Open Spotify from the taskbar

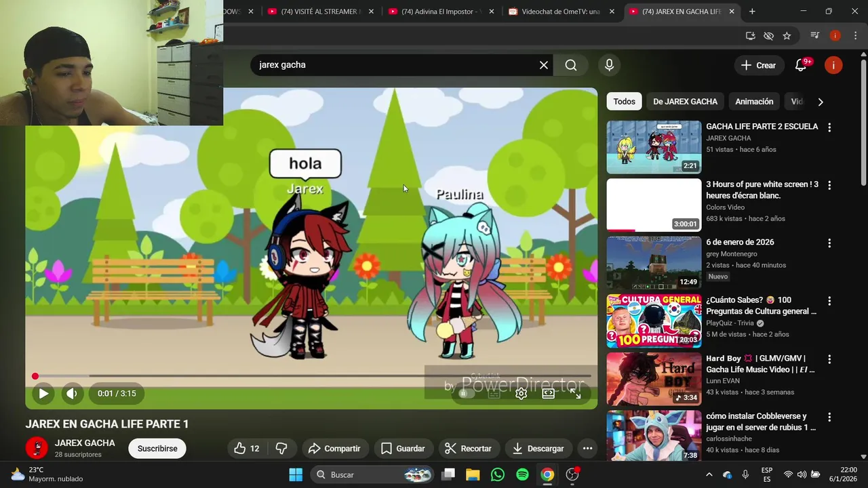522,474
